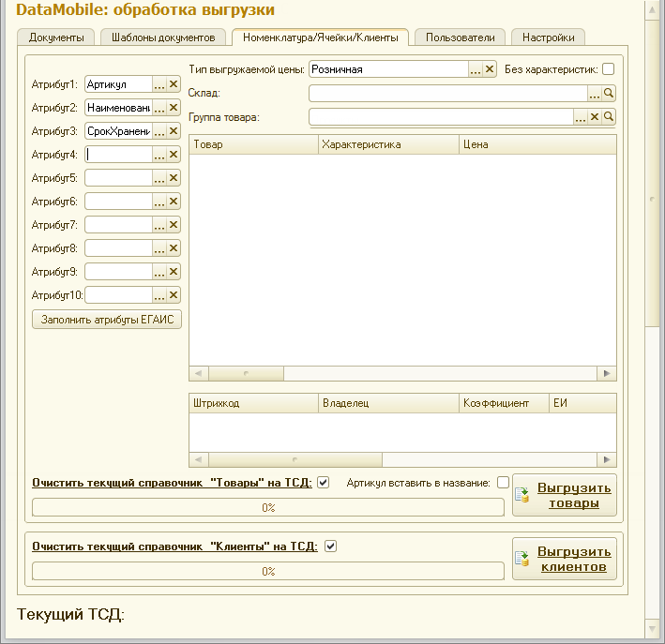Open the Настройки tab
This screenshot has height=644, width=665.
pyautogui.click(x=549, y=37)
